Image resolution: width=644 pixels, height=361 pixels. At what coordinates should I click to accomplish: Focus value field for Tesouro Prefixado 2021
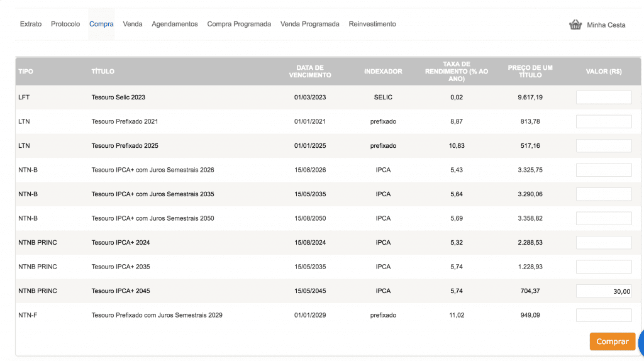[604, 121]
